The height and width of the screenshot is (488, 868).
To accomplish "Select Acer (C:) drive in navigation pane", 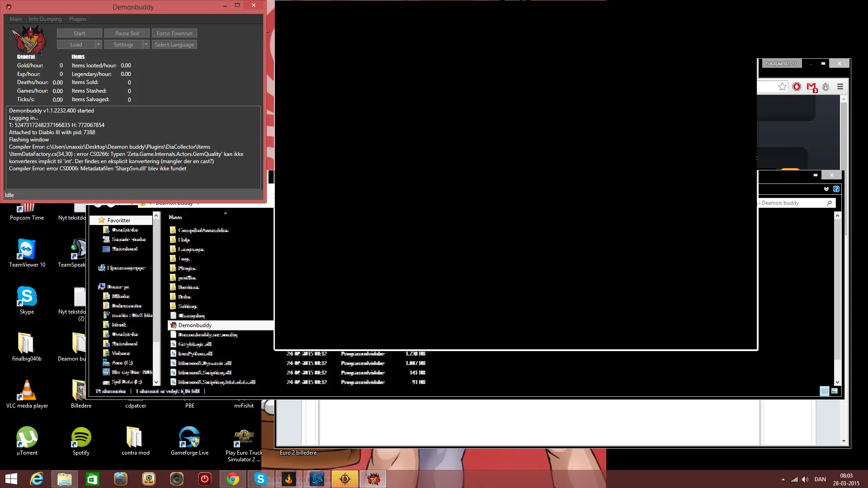I will point(122,363).
